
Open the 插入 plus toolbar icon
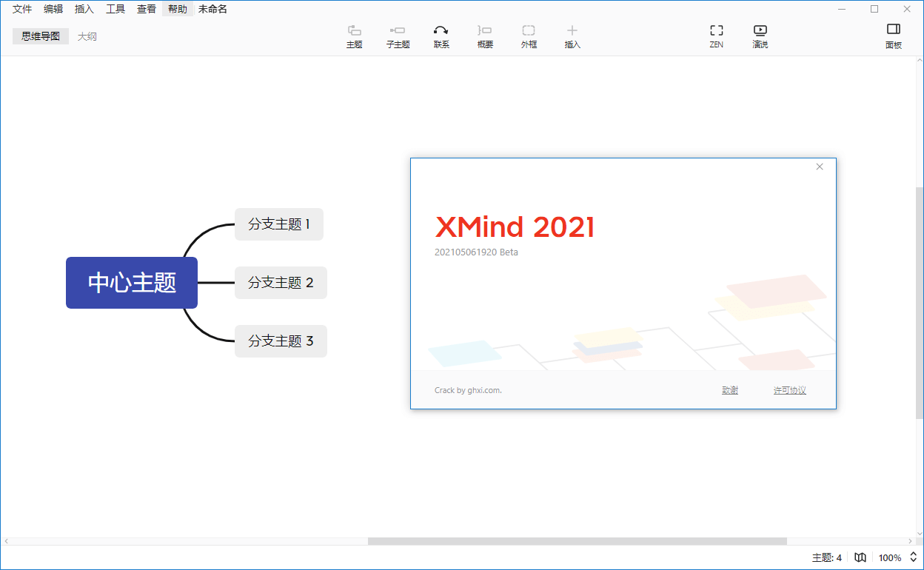572,36
